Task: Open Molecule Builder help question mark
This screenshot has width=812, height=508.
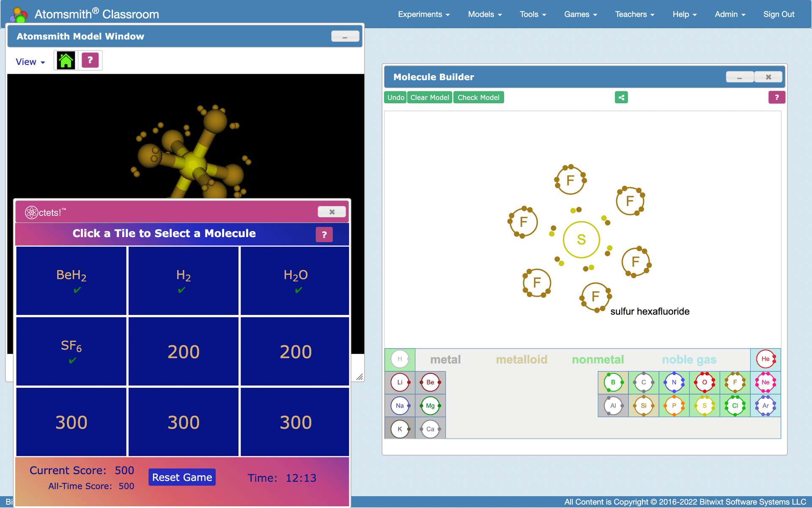Action: tap(776, 97)
